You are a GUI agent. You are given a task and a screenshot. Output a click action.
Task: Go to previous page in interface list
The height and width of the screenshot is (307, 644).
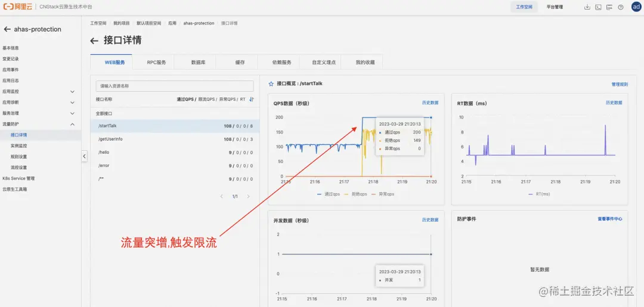click(222, 197)
